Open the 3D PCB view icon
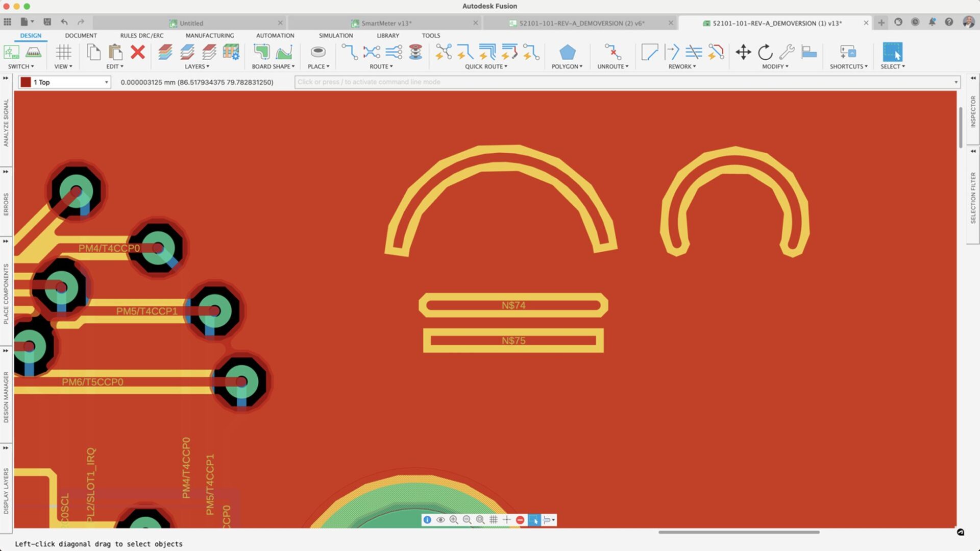The image size is (980, 551). 33,52
